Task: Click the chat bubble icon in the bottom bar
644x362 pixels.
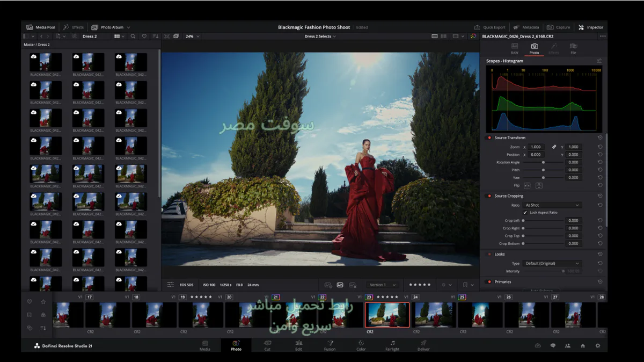Action: [x=553, y=346]
